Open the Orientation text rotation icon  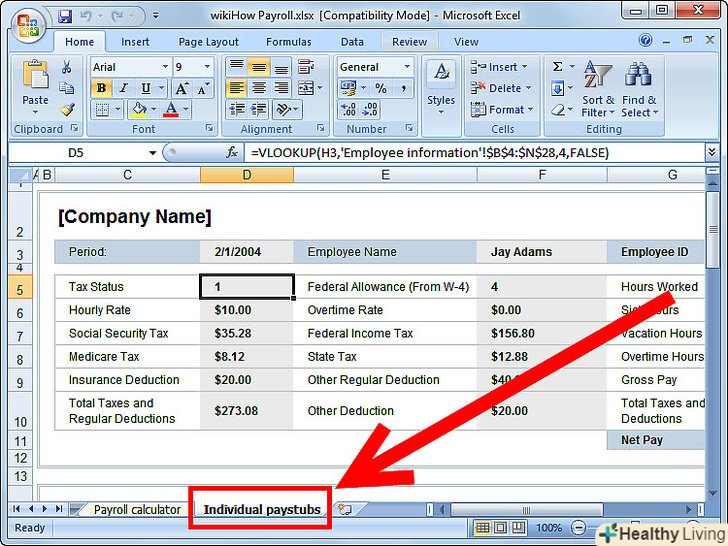coord(283,110)
